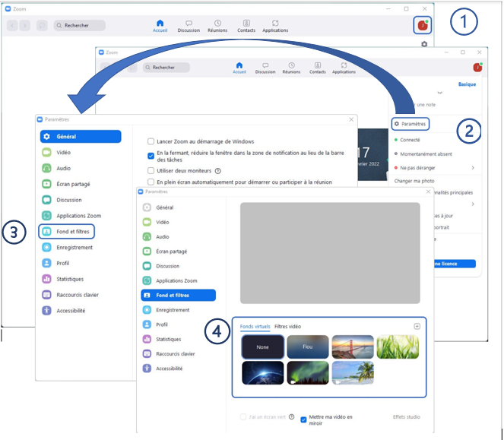Select Général icon in the front Paramètres window
This screenshot has width=504, height=440.
click(147, 207)
